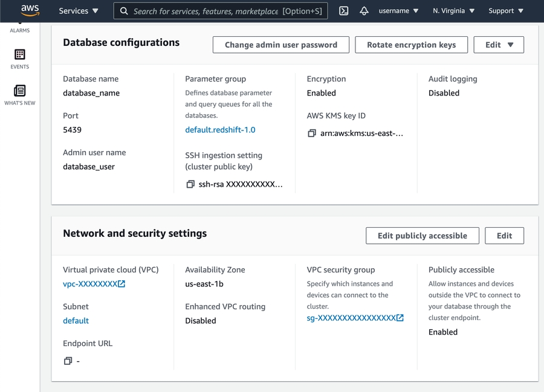
Task: Open CloudShell terminal icon
Action: (343, 11)
